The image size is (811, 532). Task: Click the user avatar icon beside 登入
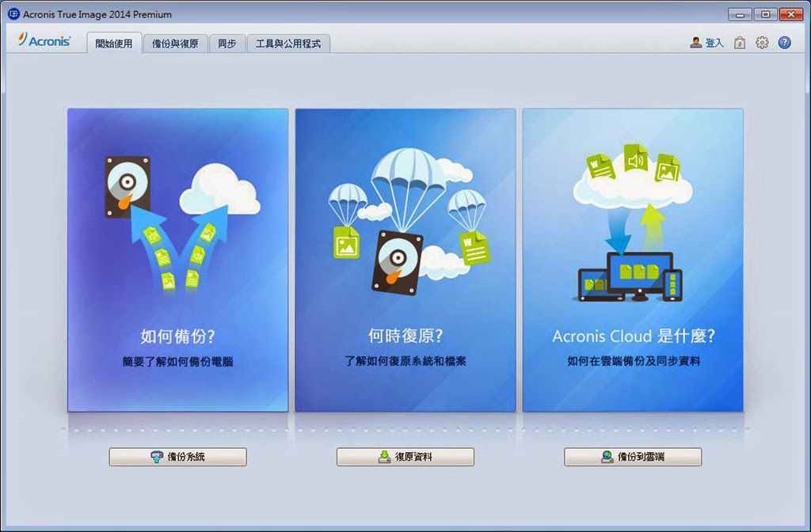click(x=695, y=43)
